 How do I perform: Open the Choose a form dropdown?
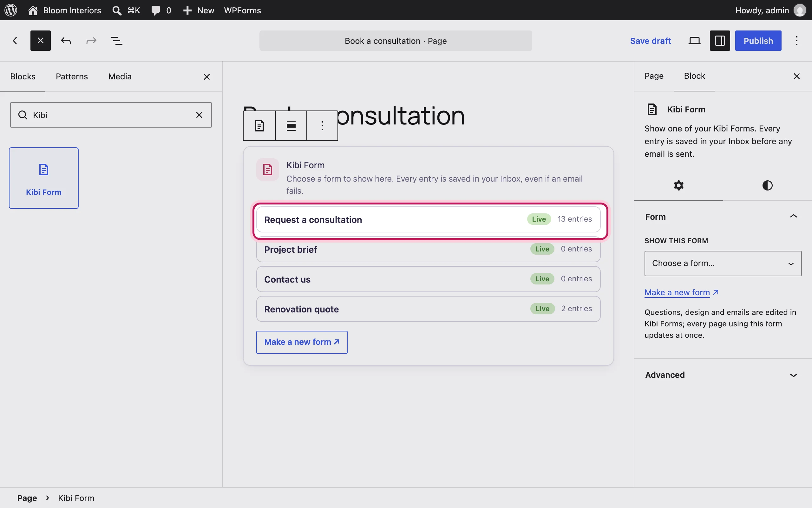click(x=723, y=264)
